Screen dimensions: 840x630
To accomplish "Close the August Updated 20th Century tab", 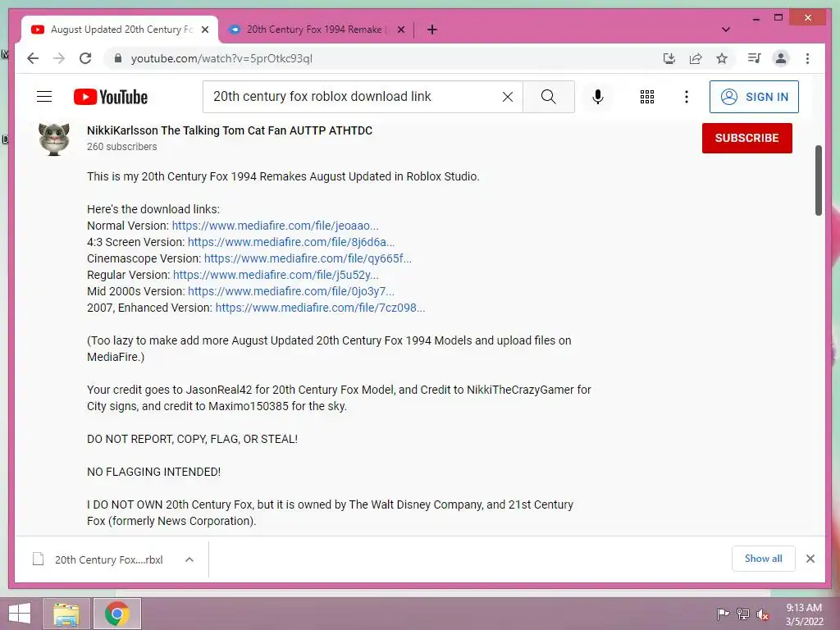I will click(x=204, y=30).
